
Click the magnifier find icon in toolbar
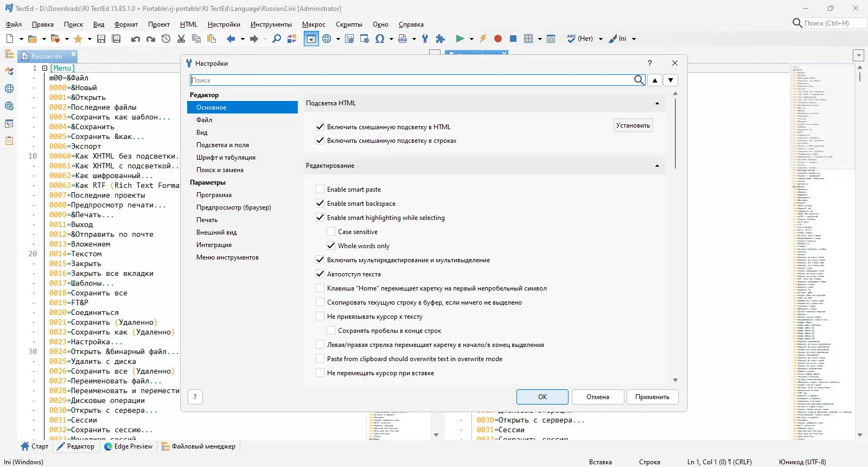pos(277,39)
